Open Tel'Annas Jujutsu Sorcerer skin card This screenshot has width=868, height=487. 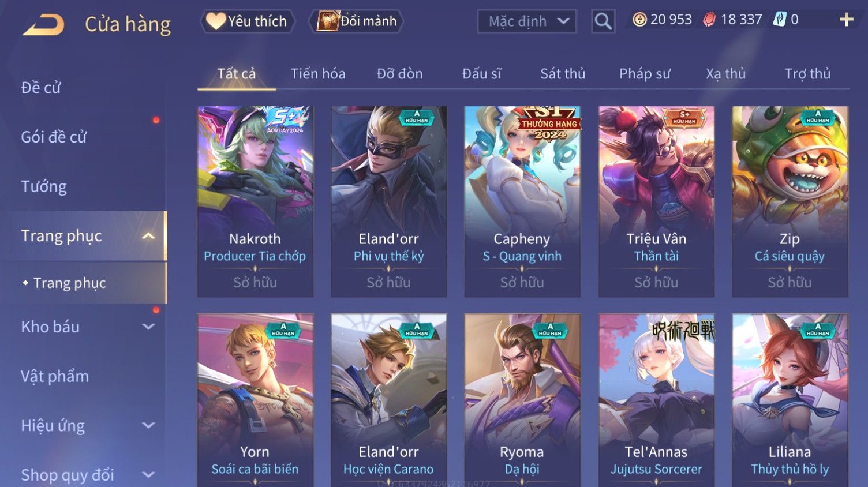click(656, 400)
